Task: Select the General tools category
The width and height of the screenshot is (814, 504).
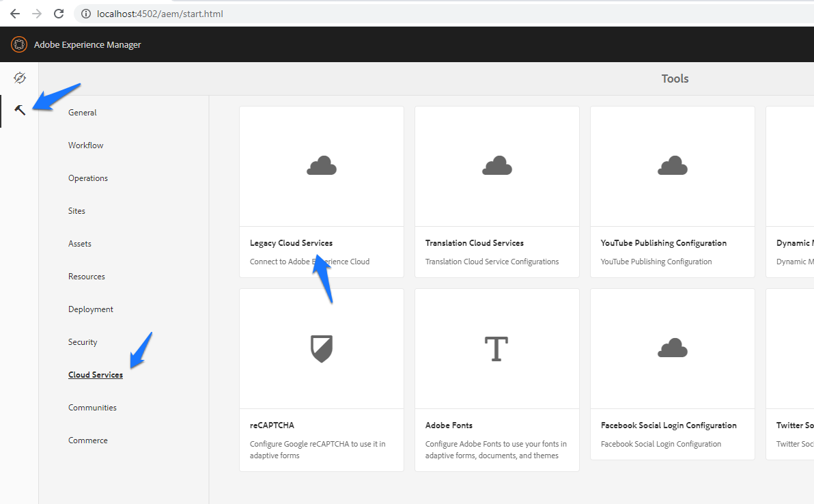Action: coord(82,112)
